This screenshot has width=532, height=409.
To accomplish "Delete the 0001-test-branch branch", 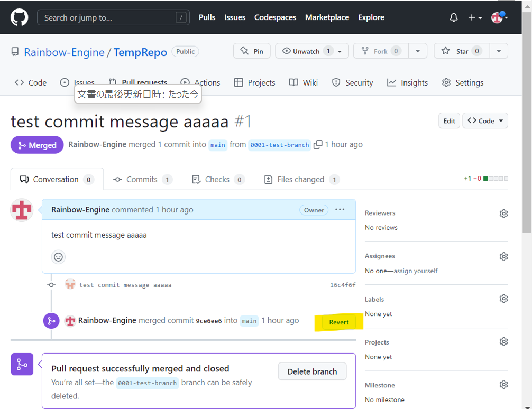I will pyautogui.click(x=312, y=371).
